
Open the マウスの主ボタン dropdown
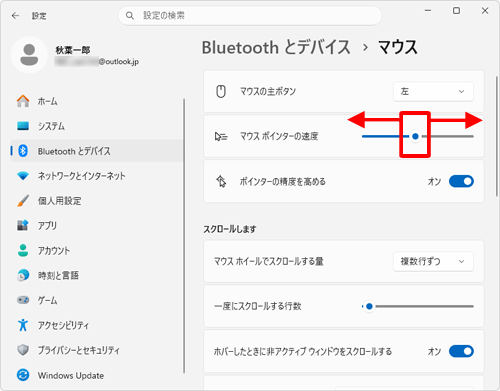[433, 91]
